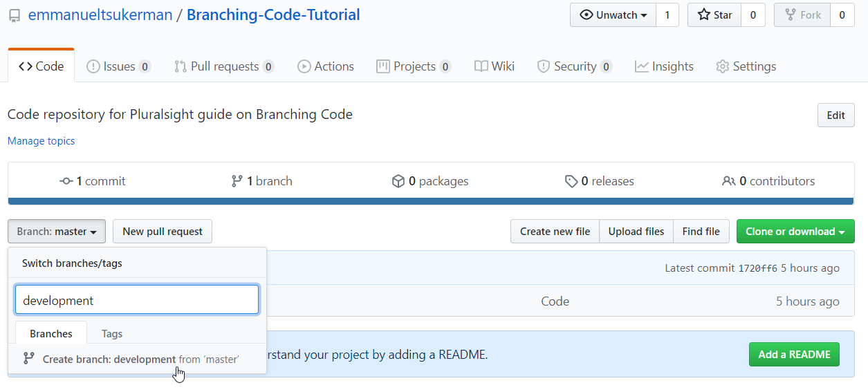Open the Security tab
Viewport: 868px width, 392px height.
575,66
